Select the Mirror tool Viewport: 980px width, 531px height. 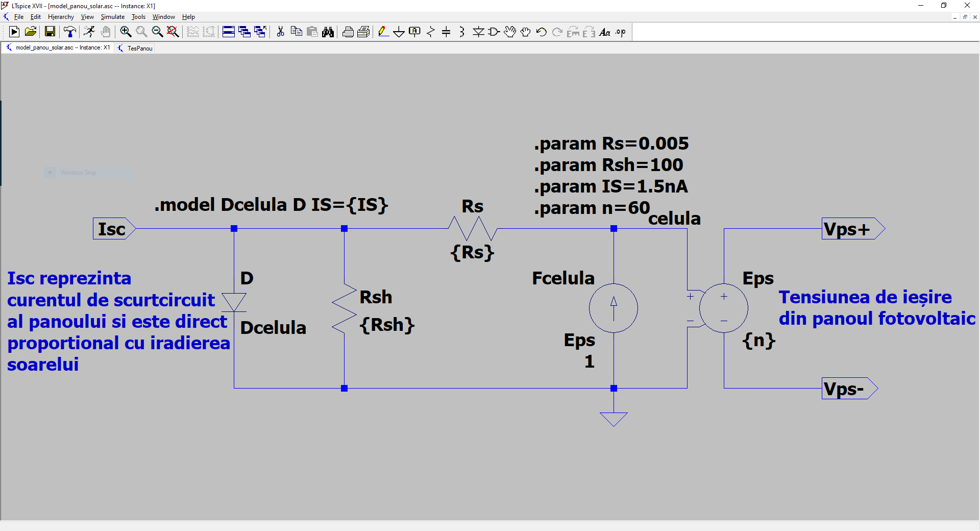tap(589, 32)
